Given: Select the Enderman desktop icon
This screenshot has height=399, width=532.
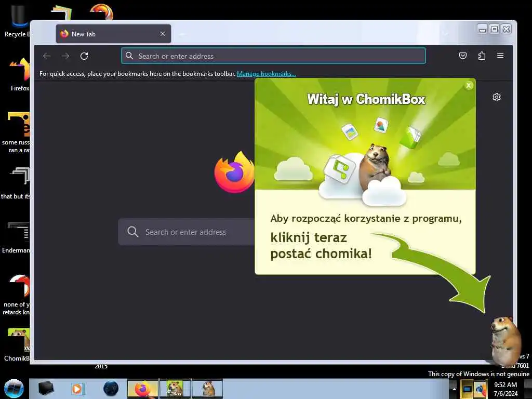Looking at the screenshot, I should [x=17, y=237].
